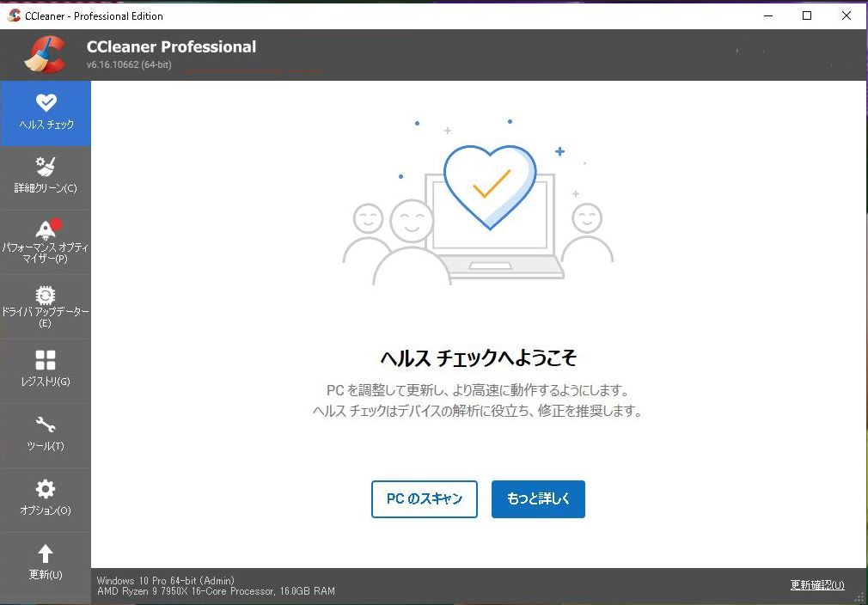Screen dimensions: 868x605
Task: Click line 'PC を調整して更新し' description
Action: pos(478,390)
